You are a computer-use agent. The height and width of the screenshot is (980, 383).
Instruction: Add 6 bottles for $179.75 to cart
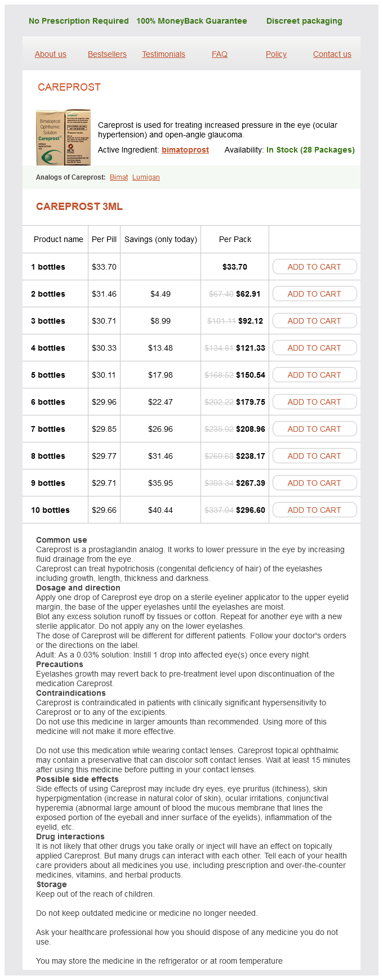click(314, 402)
